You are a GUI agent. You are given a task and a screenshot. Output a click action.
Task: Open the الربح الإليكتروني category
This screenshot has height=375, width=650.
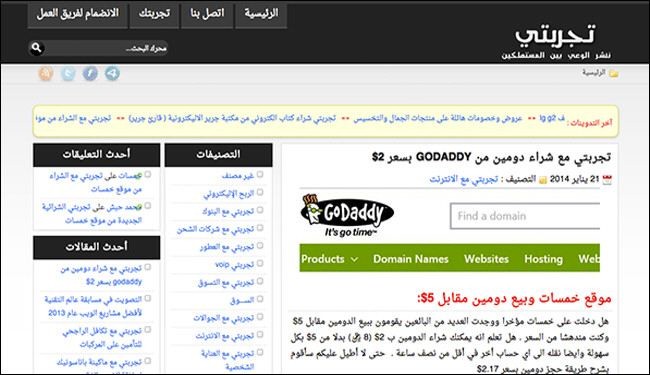[x=228, y=194]
